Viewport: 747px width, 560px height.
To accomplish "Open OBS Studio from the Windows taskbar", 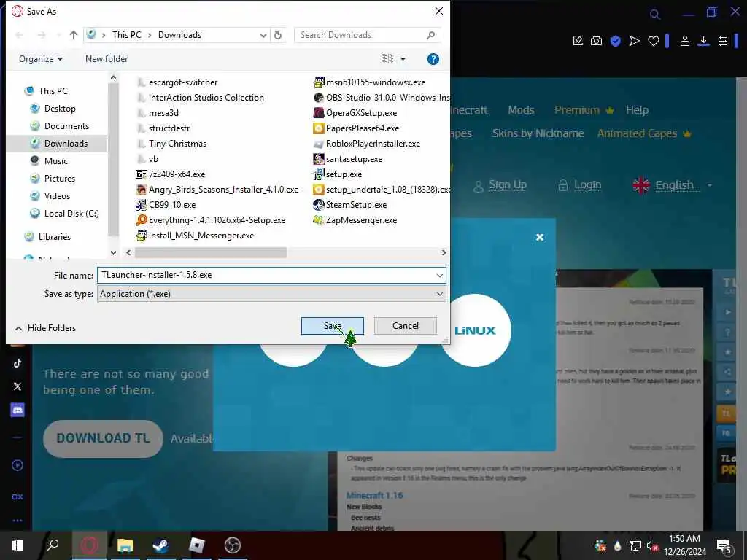I will pos(232,545).
